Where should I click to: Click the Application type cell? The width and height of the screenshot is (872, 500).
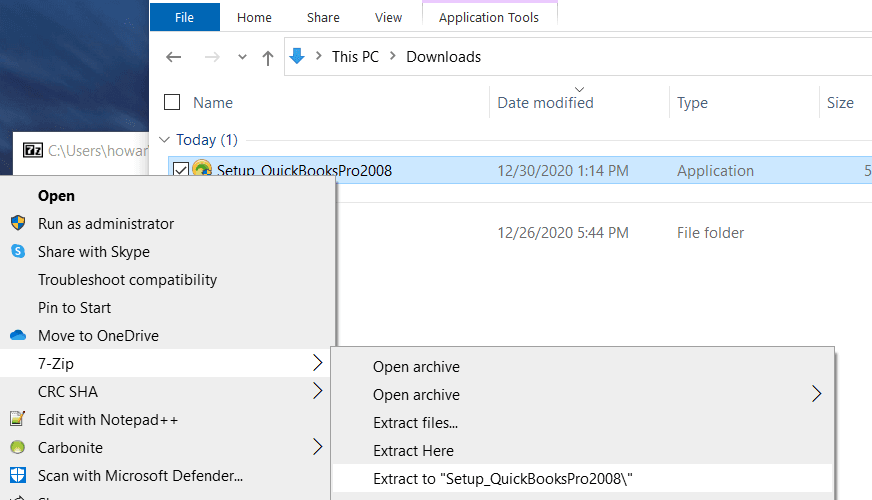(x=715, y=171)
